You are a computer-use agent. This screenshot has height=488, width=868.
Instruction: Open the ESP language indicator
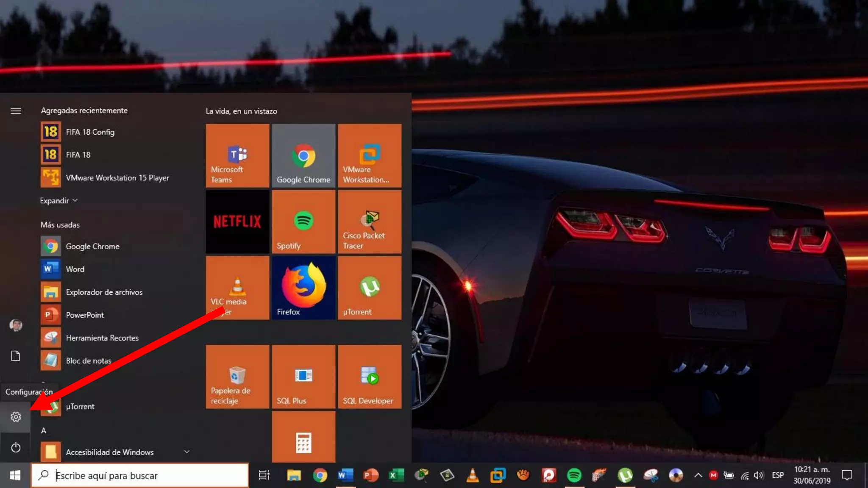(x=777, y=475)
